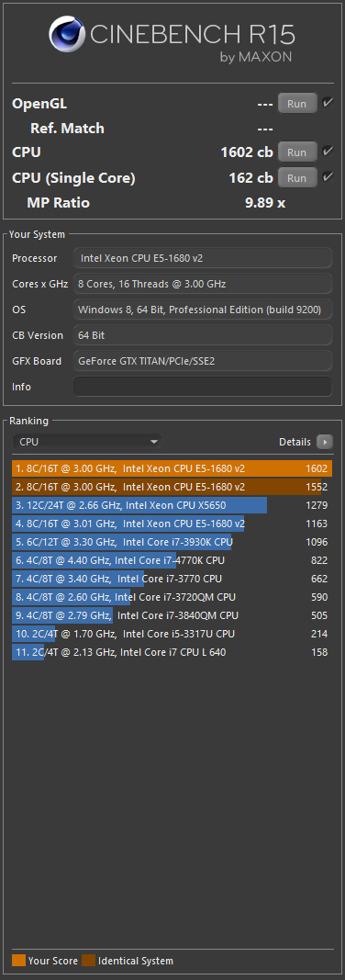Run the CPU benchmark
The image size is (345, 980).
tap(297, 152)
